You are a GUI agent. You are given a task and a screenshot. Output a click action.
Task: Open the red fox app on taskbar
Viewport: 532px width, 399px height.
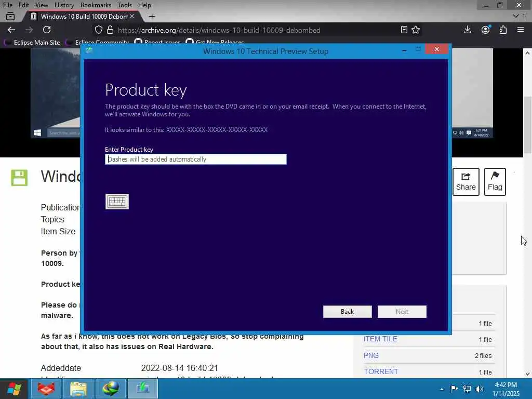(46, 389)
